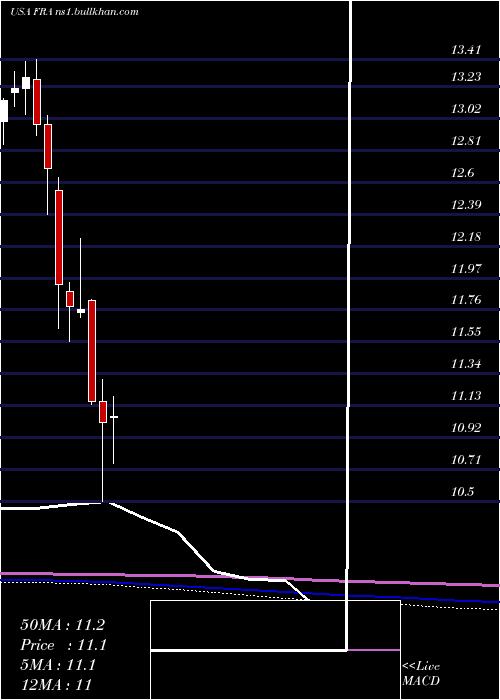Click the 13.23 price axis label
This screenshot has width=500, height=700.
466,77
